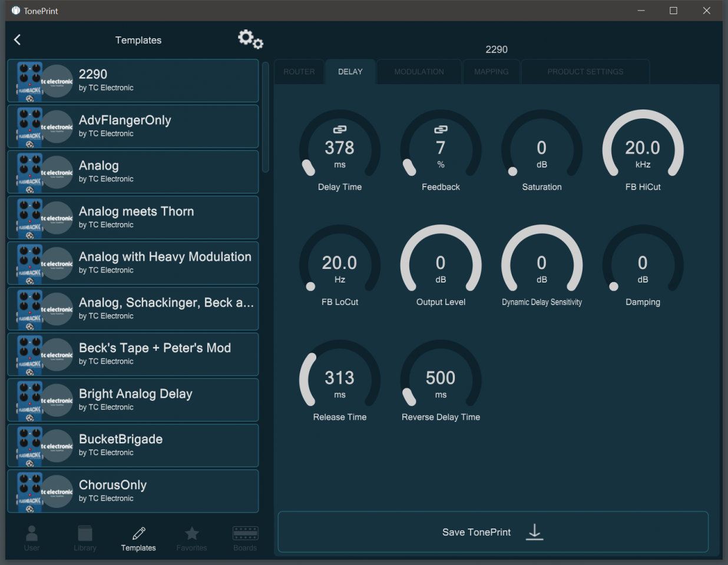Select the DELAY tab
Screen dimensions: 728x565
point(350,72)
